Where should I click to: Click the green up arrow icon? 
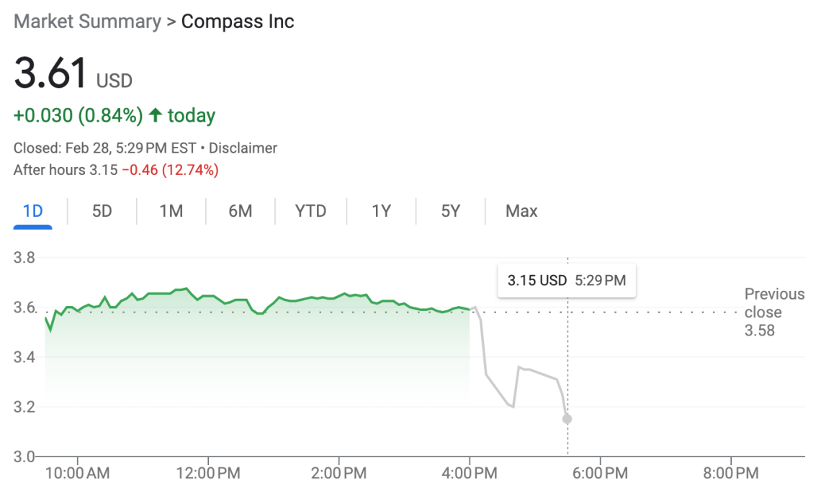pyautogui.click(x=155, y=115)
